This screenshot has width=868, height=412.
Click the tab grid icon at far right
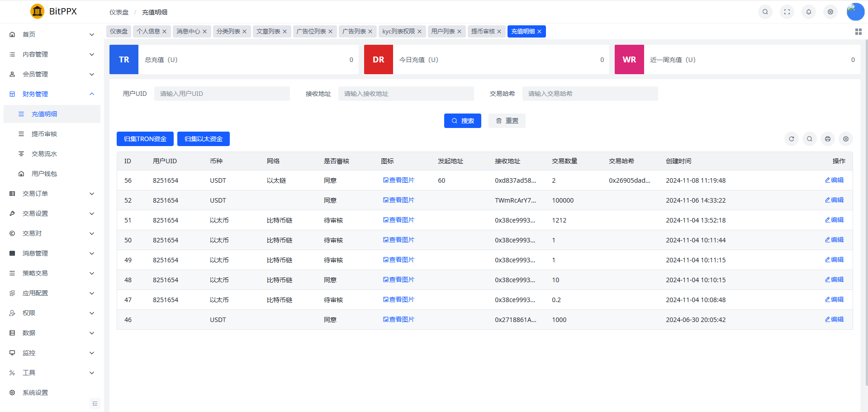click(858, 32)
